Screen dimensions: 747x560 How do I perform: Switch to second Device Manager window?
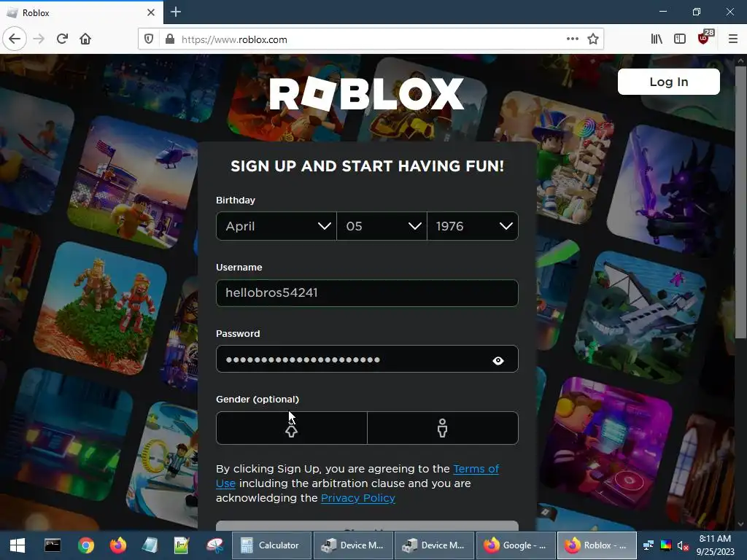(434, 545)
